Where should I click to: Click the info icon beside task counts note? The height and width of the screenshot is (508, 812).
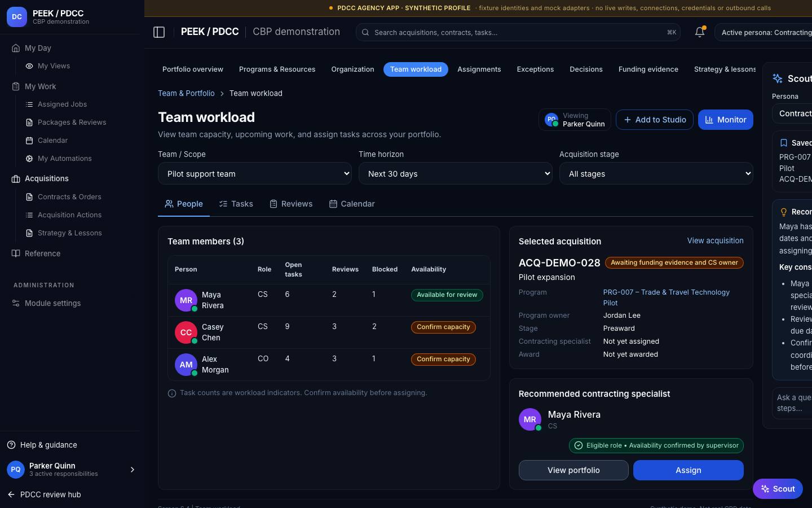coord(172,393)
